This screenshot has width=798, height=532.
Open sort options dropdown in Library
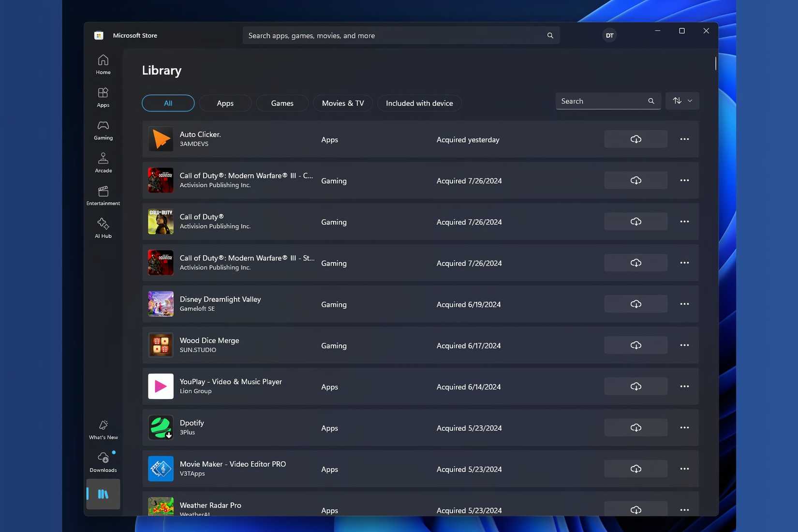point(682,101)
